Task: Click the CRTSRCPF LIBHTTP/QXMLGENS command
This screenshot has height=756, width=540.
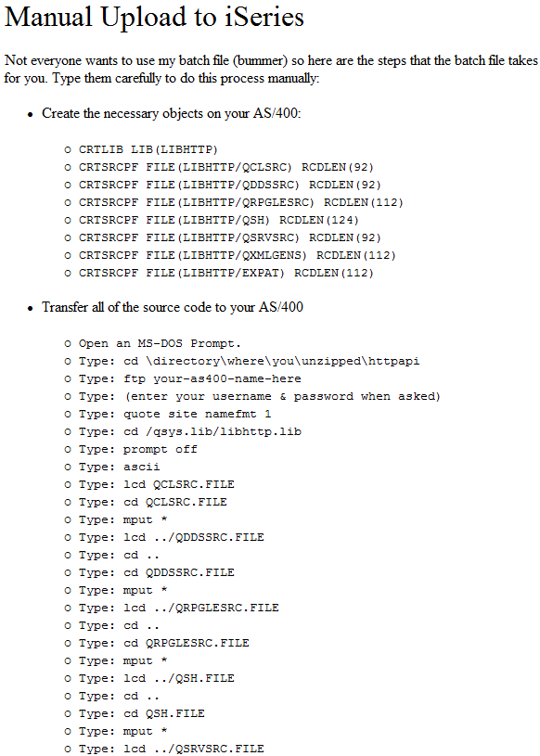Action: (x=238, y=255)
